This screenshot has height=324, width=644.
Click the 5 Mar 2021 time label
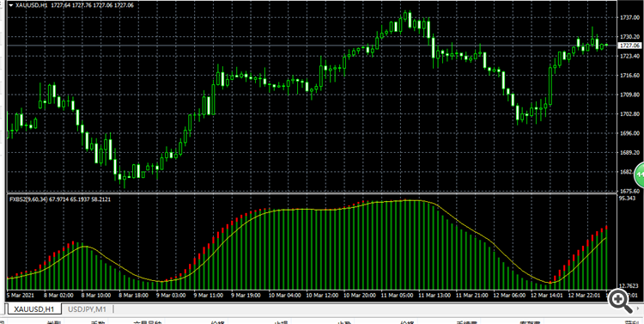coord(20,296)
